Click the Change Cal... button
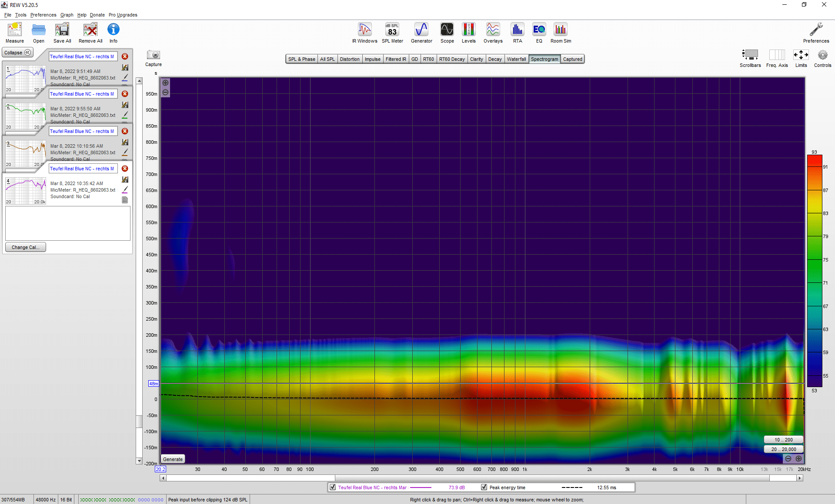Image resolution: width=835 pixels, height=504 pixels. [26, 247]
